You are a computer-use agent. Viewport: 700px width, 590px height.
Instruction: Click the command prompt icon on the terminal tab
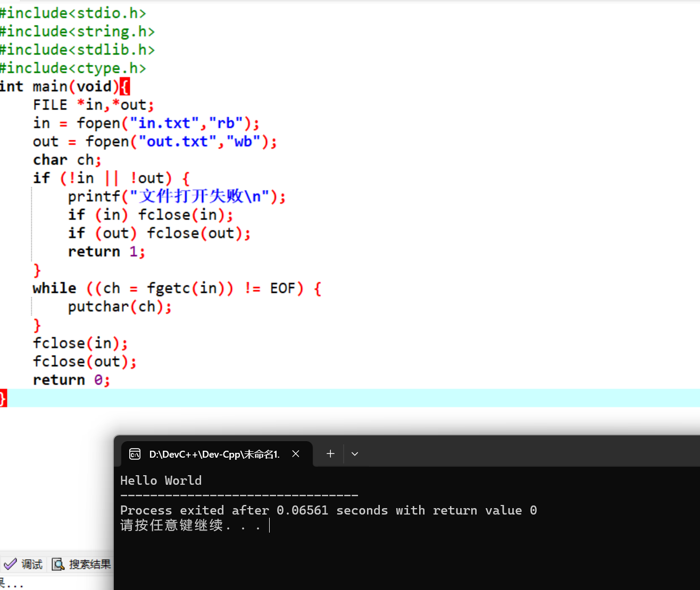coord(135,454)
